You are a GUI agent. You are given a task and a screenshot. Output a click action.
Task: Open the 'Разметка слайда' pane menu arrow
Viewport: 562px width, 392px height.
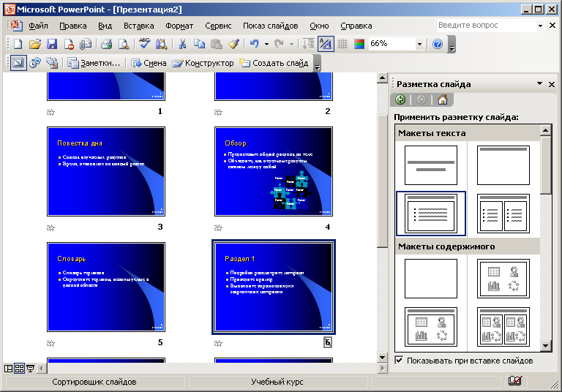539,84
